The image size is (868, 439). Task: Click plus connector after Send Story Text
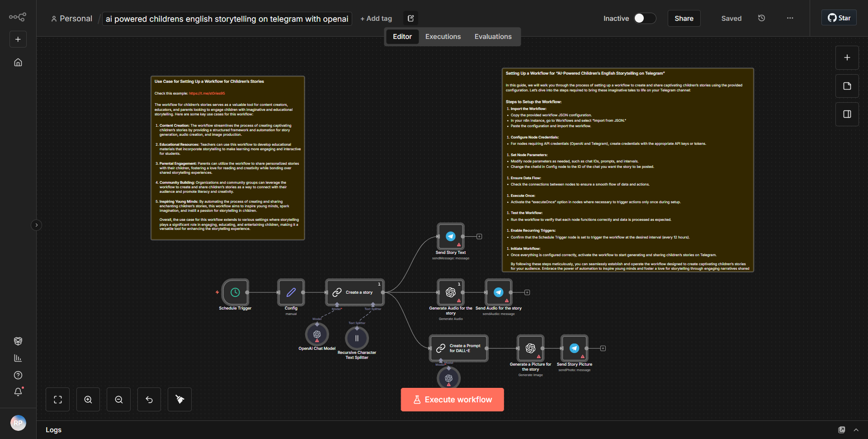[x=479, y=237]
